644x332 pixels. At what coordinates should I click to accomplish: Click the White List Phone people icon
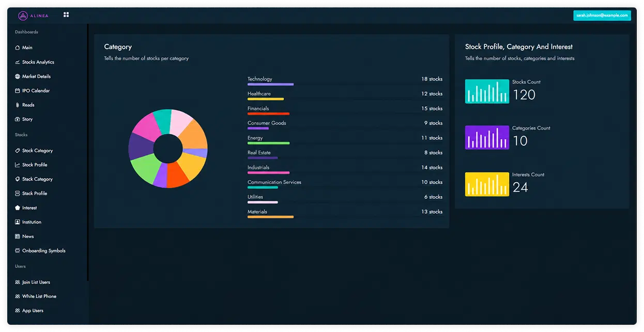(18, 296)
